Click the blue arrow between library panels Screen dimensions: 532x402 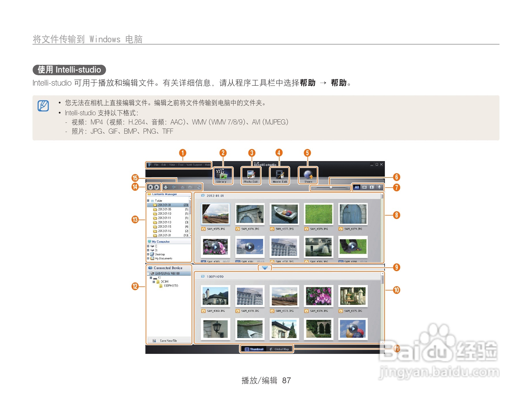click(x=265, y=268)
